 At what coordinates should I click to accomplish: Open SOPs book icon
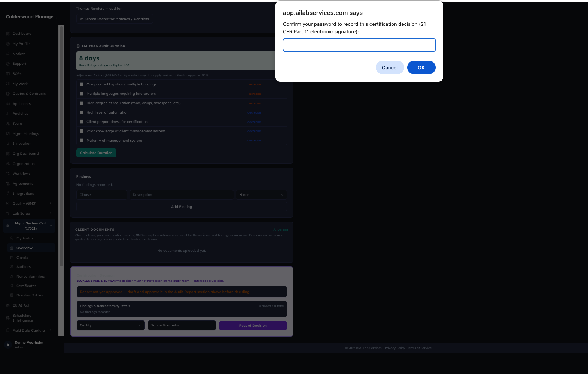[8, 74]
